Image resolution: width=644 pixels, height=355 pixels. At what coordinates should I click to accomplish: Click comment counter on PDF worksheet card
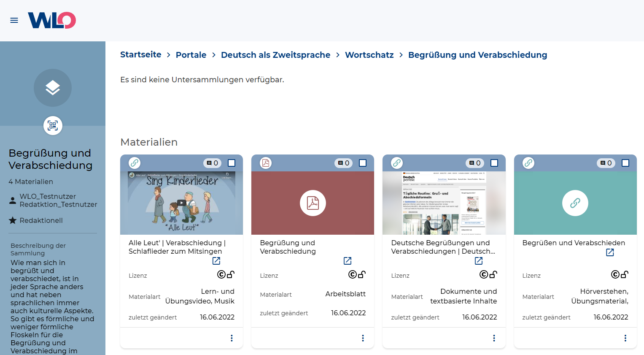tap(344, 163)
